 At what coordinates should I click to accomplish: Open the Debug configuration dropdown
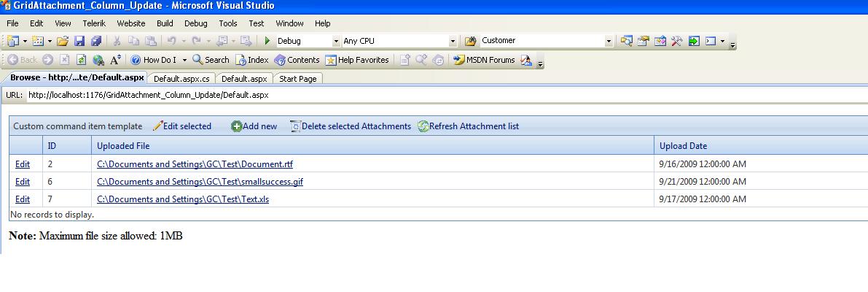[x=336, y=41]
